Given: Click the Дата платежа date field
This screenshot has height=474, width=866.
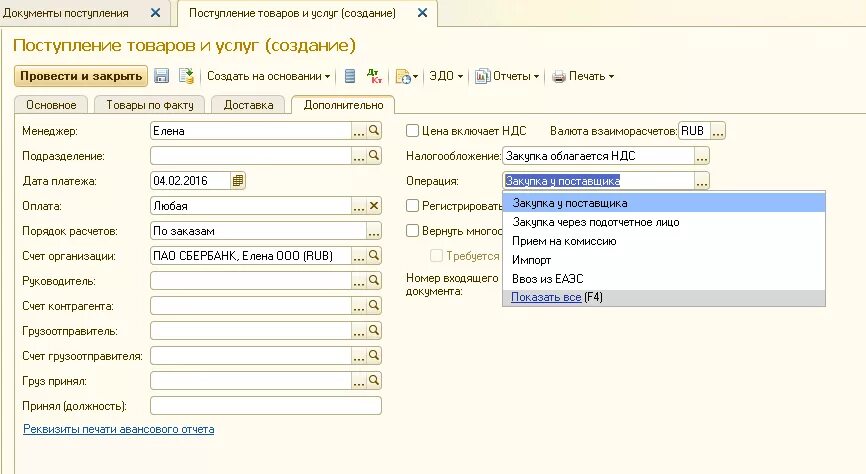Looking at the screenshot, I should pos(191,181).
